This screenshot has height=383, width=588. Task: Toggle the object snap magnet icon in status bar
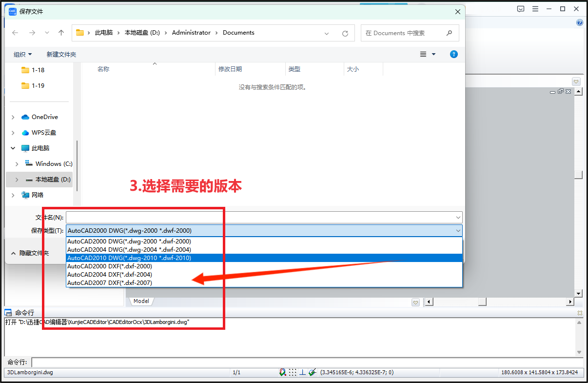[x=282, y=372]
